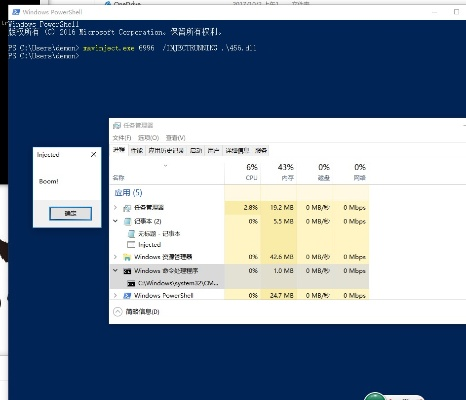Select the Windows 命令处理程序 row

point(240,271)
